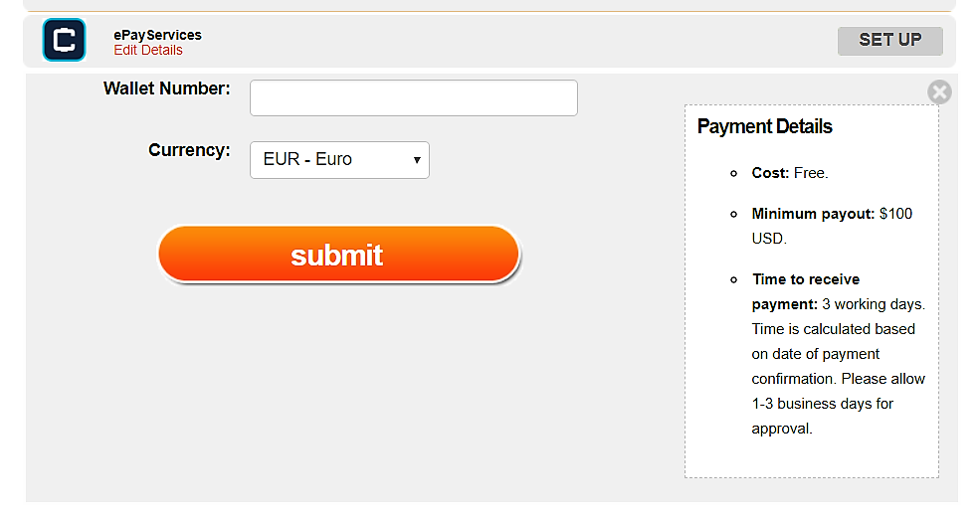The width and height of the screenshot is (980, 522).
Task: Open the Edit Details link
Action: [148, 51]
